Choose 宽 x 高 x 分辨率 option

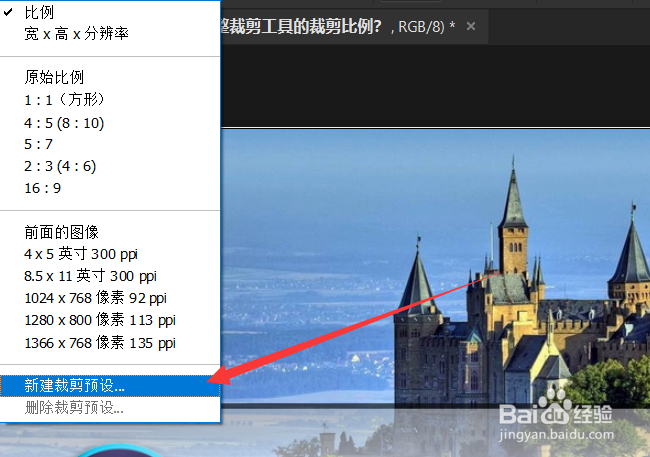pos(110,34)
